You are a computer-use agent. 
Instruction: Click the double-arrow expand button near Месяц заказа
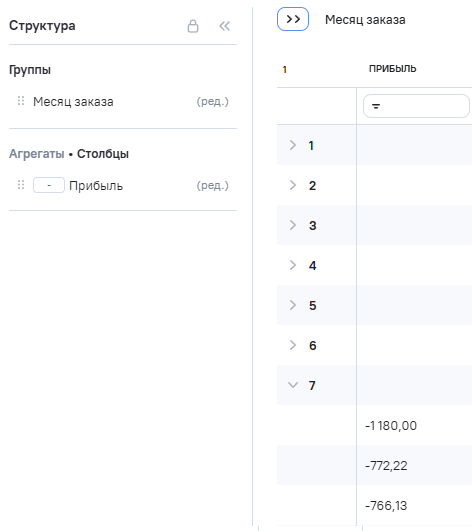tap(293, 19)
